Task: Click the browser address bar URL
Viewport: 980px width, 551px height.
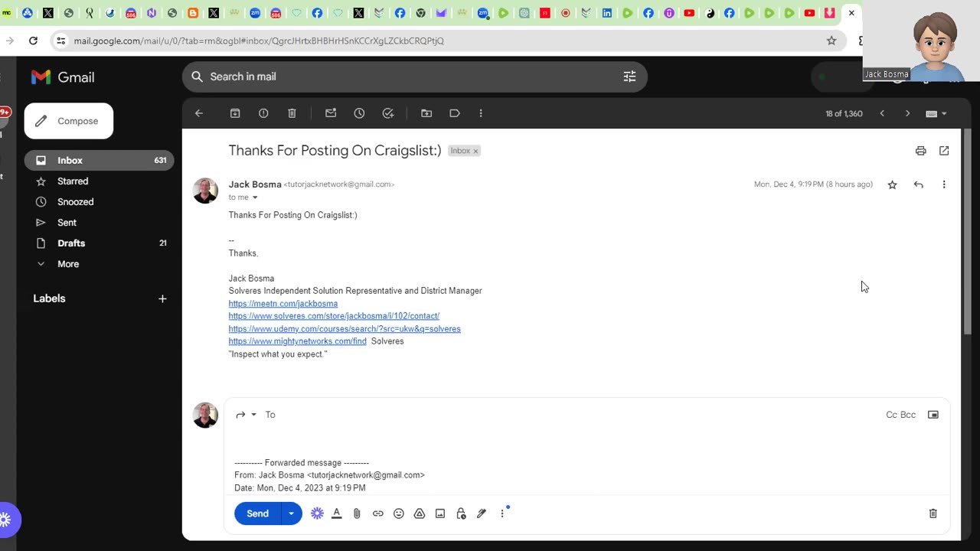Action: click(x=259, y=41)
